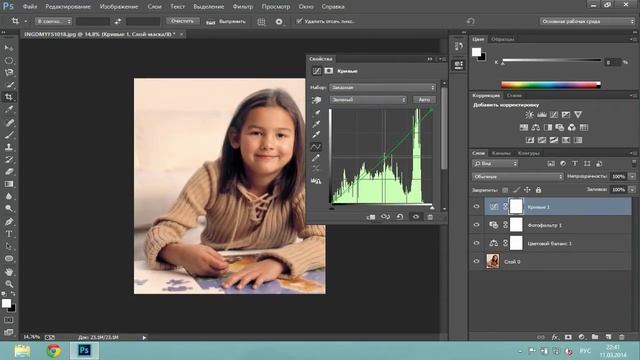Open the Фильтр menu
640x360 pixels.
click(x=242, y=7)
